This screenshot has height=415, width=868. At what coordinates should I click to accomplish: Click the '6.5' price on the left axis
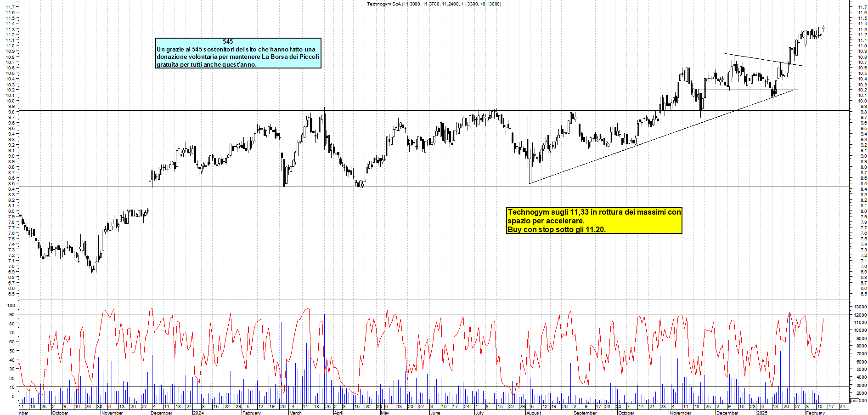(x=11, y=294)
